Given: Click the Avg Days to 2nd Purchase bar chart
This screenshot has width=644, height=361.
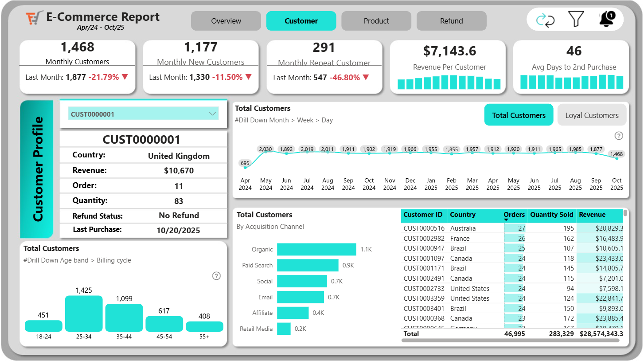Looking at the screenshot, I should (x=572, y=82).
